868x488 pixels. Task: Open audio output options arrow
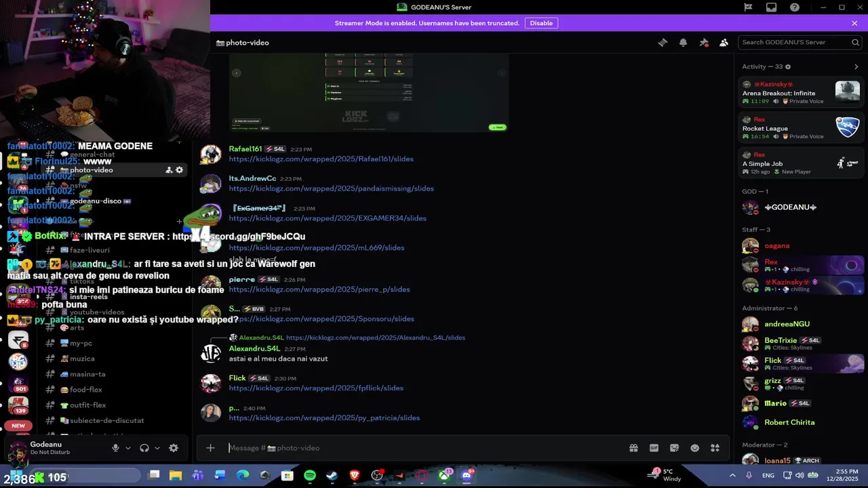click(157, 448)
